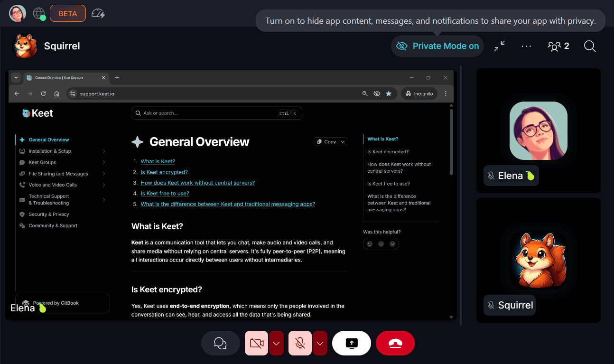This screenshot has height=364, width=614.
Task: Follow 'Is Keet free to use?' list link
Action: pyautogui.click(x=165, y=193)
